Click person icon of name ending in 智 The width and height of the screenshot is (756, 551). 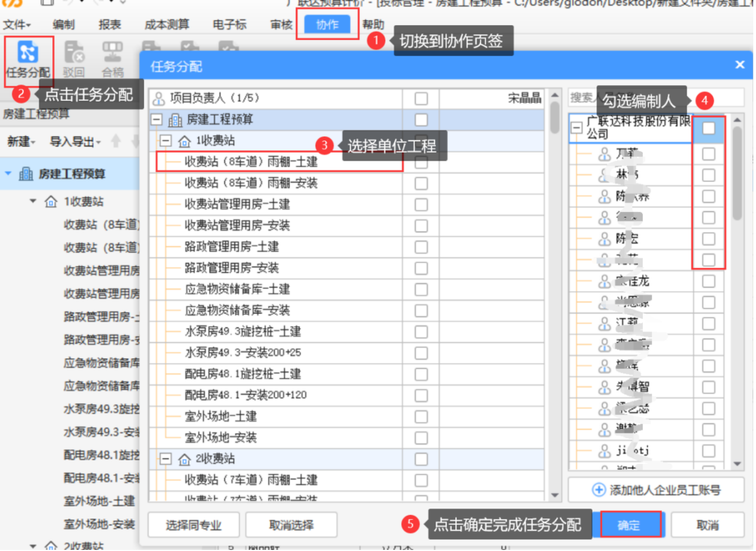pos(604,387)
